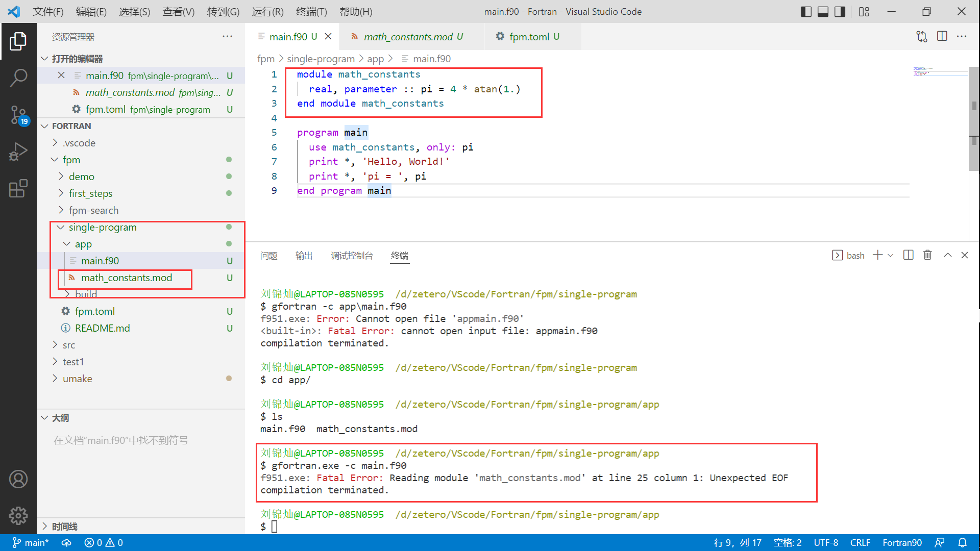The width and height of the screenshot is (980, 551).
Task: Open the Extensions view
Action: (18, 188)
